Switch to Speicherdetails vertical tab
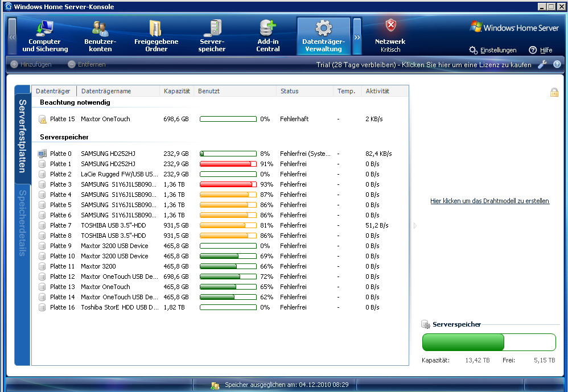The width and height of the screenshot is (568, 392). 22,223
